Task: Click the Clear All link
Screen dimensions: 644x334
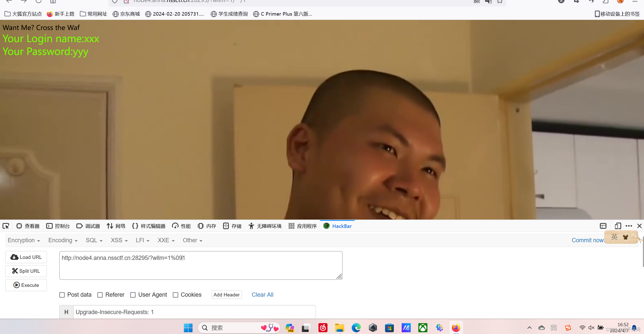Action: (x=262, y=295)
